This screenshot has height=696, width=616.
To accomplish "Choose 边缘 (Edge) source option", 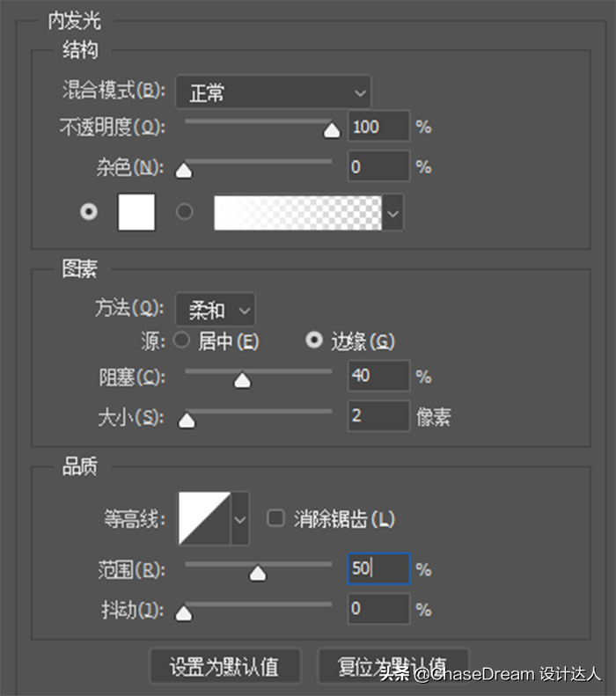I will pyautogui.click(x=314, y=341).
